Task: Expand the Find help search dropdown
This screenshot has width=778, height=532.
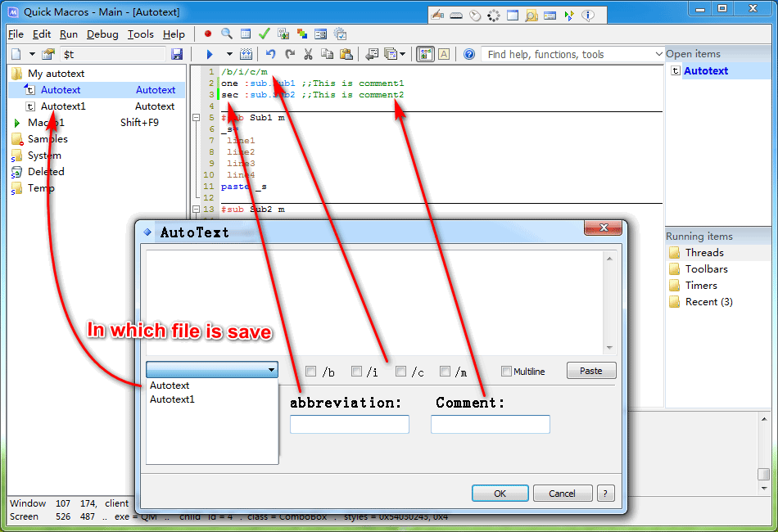Action: (658, 55)
